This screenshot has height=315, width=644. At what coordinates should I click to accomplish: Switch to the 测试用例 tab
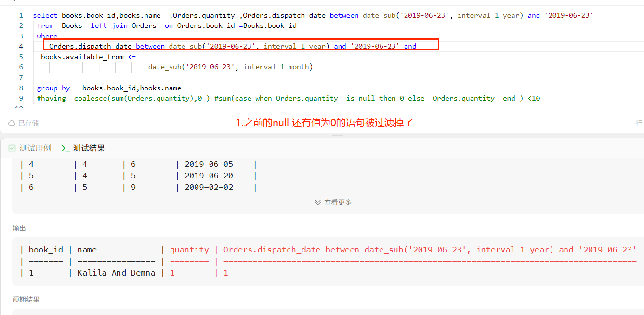click(30, 148)
